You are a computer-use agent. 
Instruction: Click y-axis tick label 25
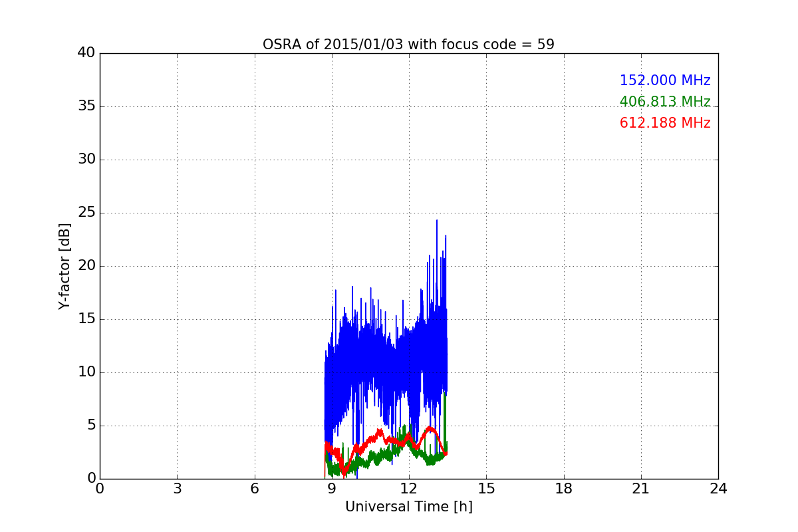(x=86, y=213)
